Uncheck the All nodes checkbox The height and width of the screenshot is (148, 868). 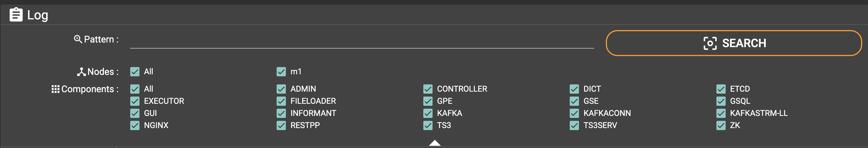135,71
